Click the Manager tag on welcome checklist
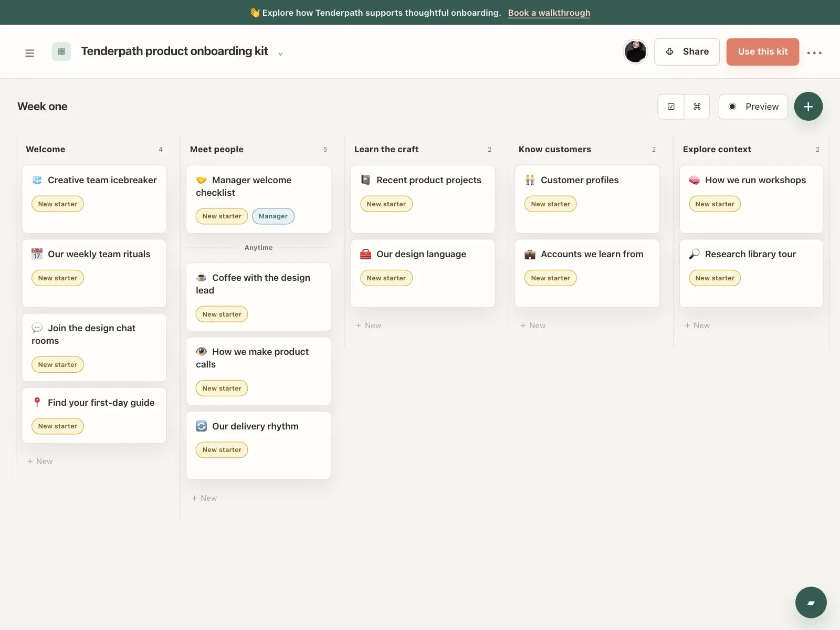The image size is (840, 630). 273,216
